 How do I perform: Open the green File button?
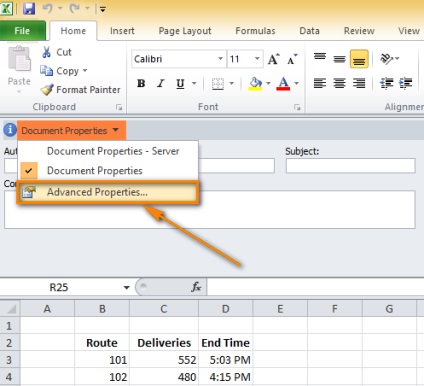[x=22, y=31]
